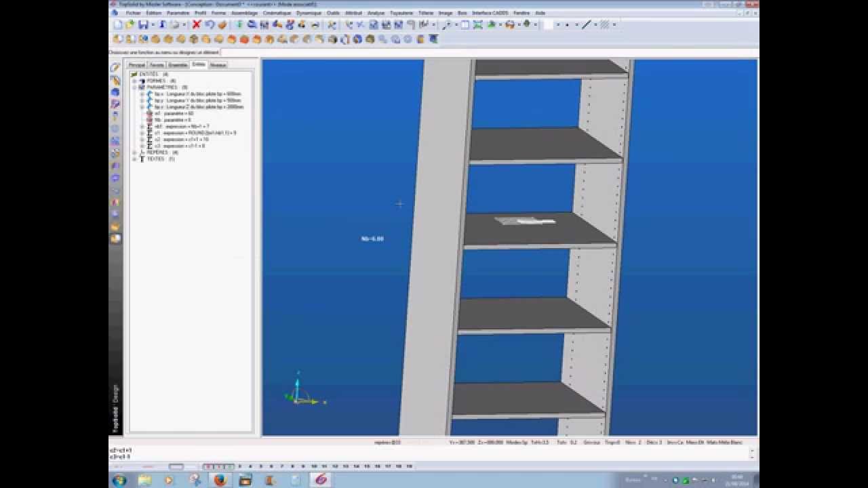Click the Open file folder icon
Viewport: 868px width, 488px height.
point(130,24)
